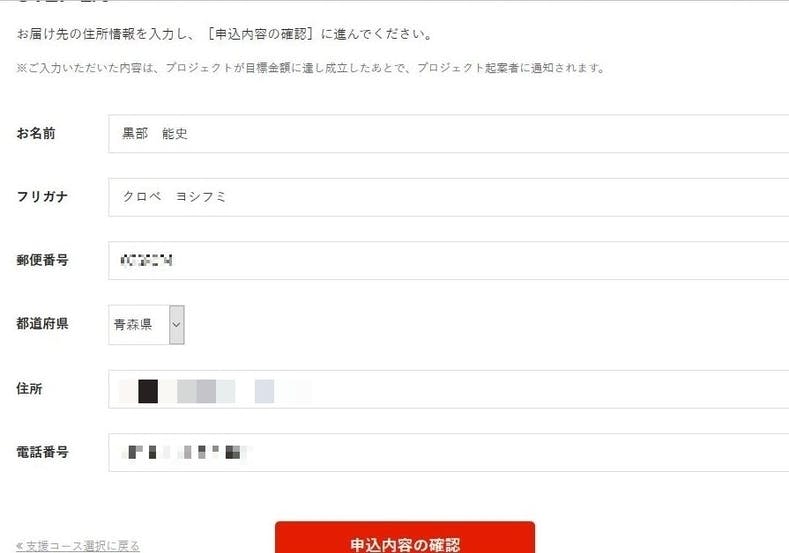Select the 郵便番号 postal code field
This screenshot has height=553, width=789.
[x=449, y=260]
